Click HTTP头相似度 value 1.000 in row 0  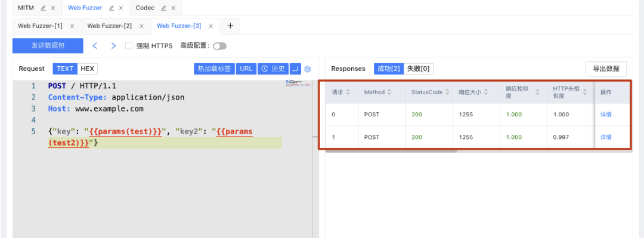(561, 115)
